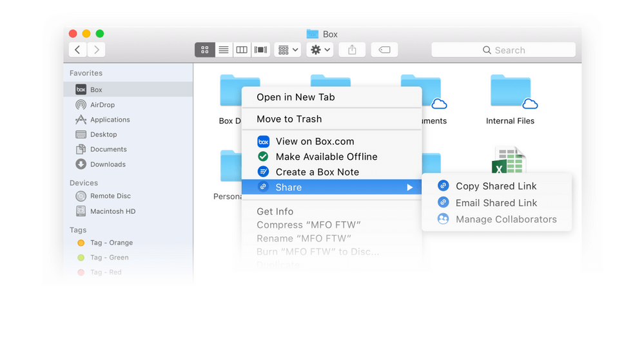Image resolution: width=644 pixels, height=362 pixels.
Task: Select the orange tag dot
Action: pos(81,243)
